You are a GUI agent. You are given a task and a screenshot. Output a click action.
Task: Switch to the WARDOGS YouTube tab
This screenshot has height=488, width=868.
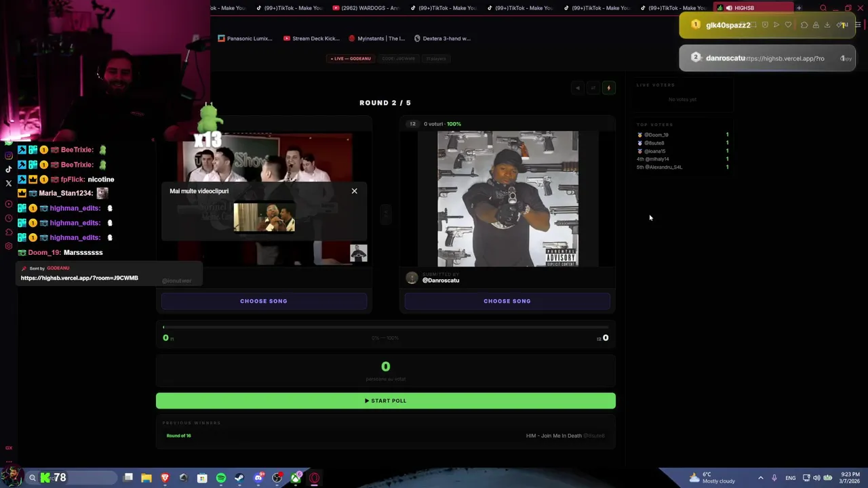tap(367, 8)
